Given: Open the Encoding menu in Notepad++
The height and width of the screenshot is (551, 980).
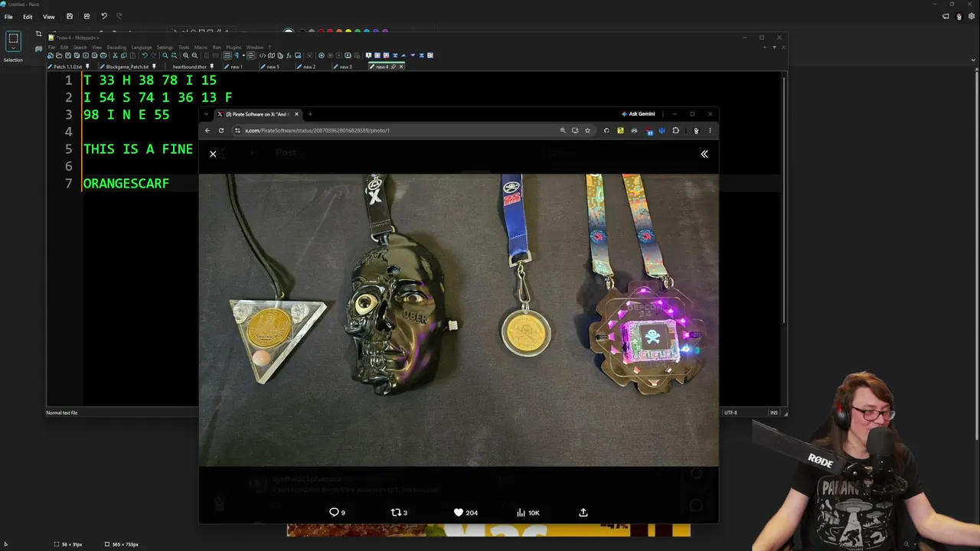Looking at the screenshot, I should point(116,47).
